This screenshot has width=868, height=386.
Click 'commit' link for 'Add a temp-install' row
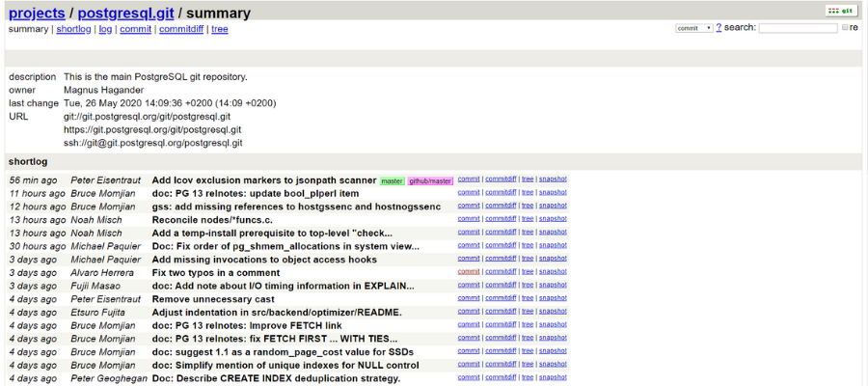pyautogui.click(x=469, y=232)
